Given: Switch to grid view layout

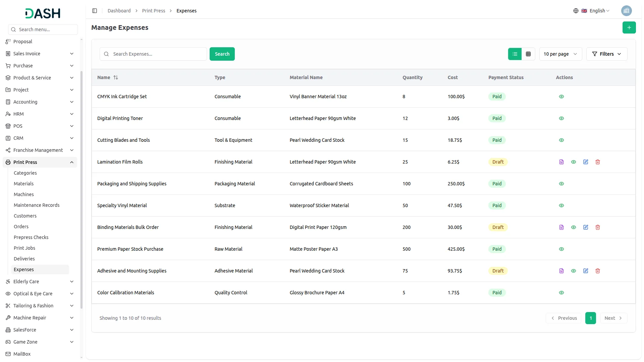Looking at the screenshot, I should [x=528, y=54].
